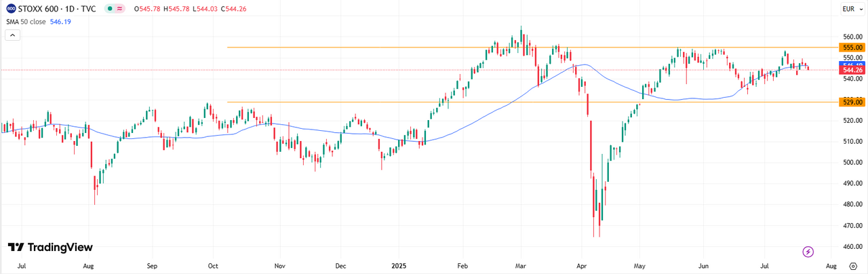
Task: Select the SMA 50 close indicator legend
Action: point(25,22)
